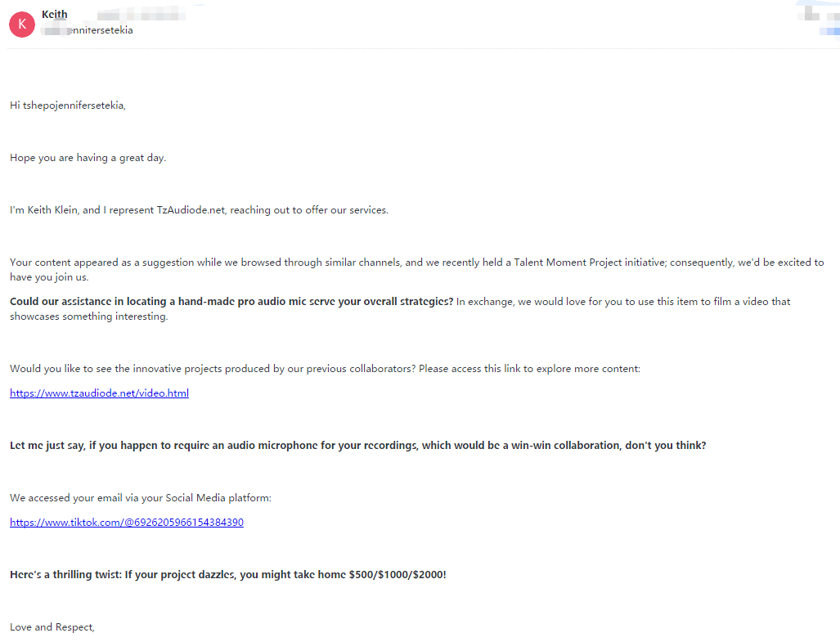Click the "showcases something interesting." text
This screenshot has width=840, height=642.
88,317
